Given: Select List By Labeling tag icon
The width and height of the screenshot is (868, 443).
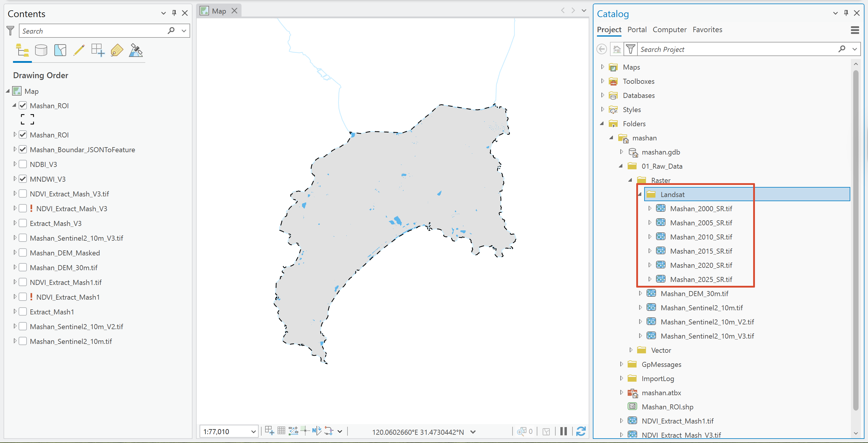Looking at the screenshot, I should (117, 50).
